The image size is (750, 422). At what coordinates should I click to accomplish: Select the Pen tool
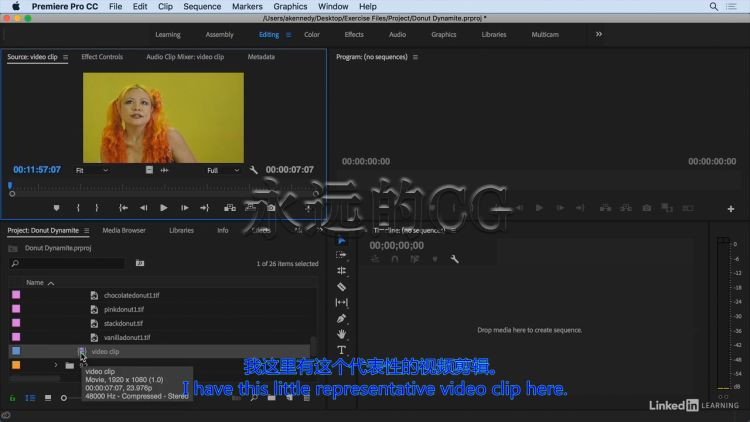click(342, 318)
